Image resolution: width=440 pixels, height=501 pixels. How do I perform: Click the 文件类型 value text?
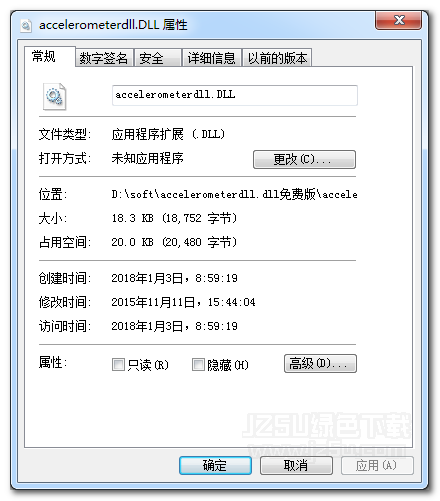(168, 134)
